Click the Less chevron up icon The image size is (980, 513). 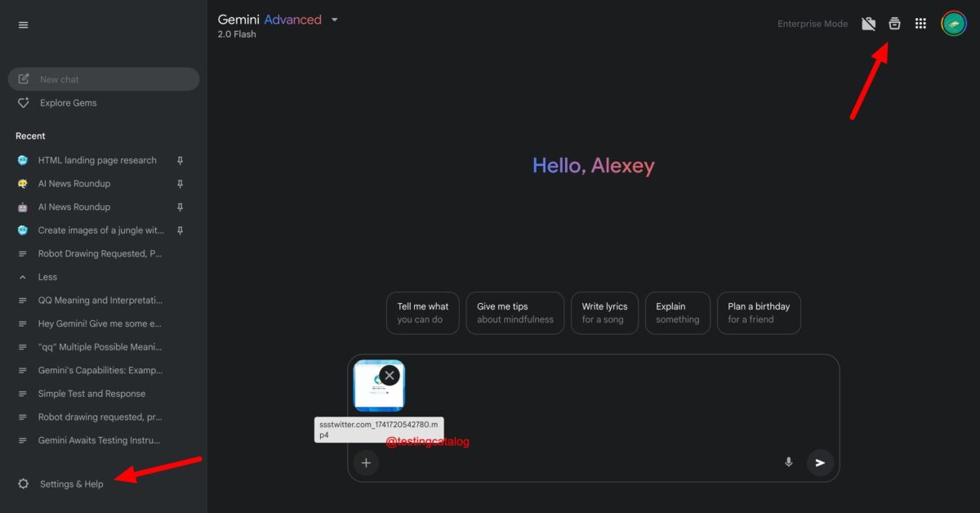tap(23, 277)
